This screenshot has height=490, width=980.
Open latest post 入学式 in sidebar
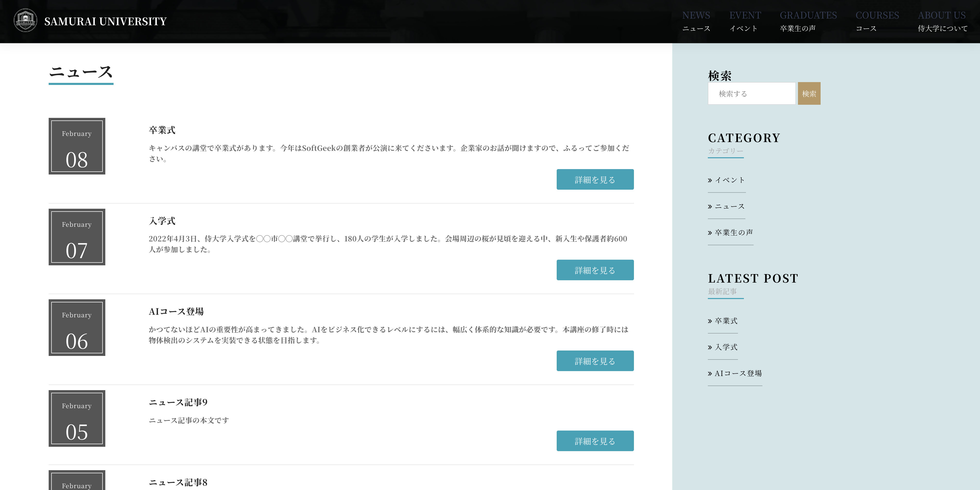(723, 347)
